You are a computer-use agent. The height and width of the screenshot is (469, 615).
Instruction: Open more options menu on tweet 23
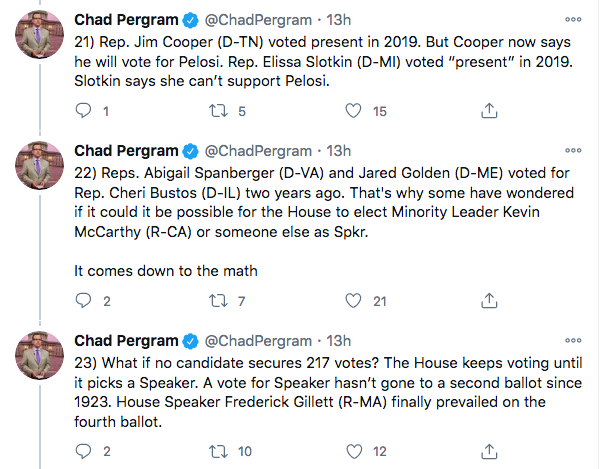coord(573,340)
